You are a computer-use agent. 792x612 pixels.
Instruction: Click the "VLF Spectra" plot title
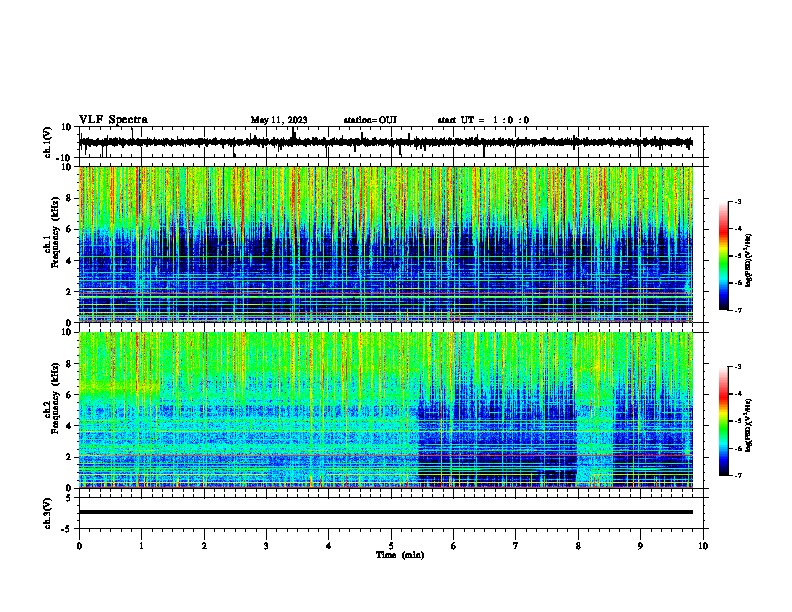113,120
